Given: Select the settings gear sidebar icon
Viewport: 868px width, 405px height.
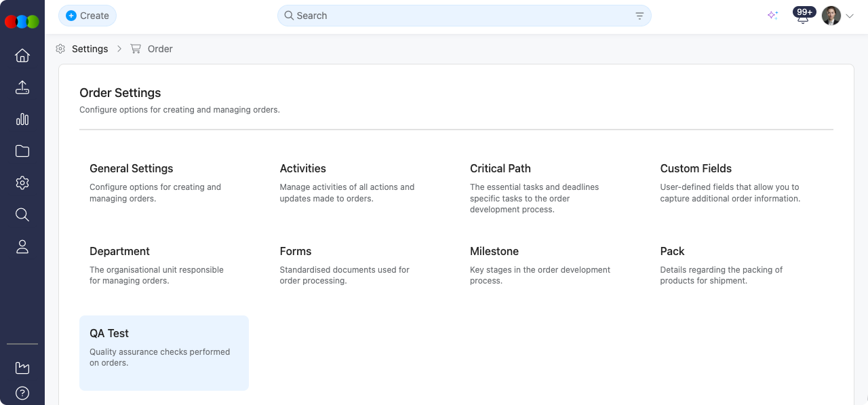Looking at the screenshot, I should click(22, 183).
